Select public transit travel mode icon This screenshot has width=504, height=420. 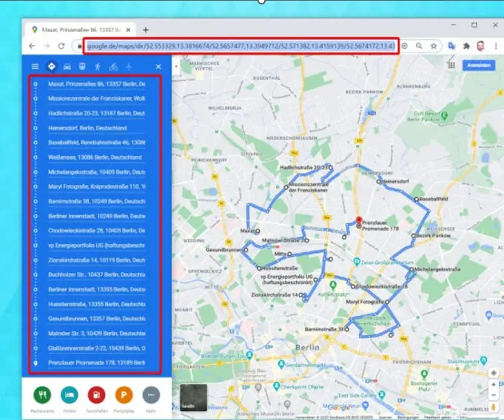tap(82, 67)
